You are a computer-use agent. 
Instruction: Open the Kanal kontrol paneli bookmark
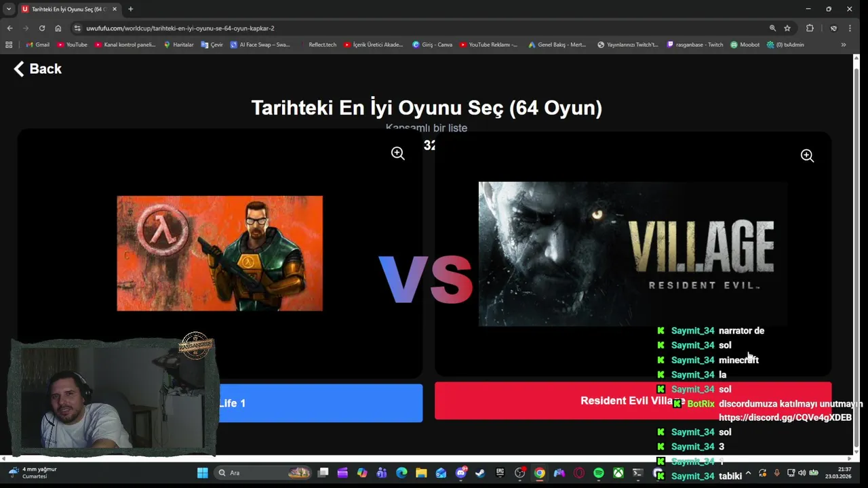125,45
